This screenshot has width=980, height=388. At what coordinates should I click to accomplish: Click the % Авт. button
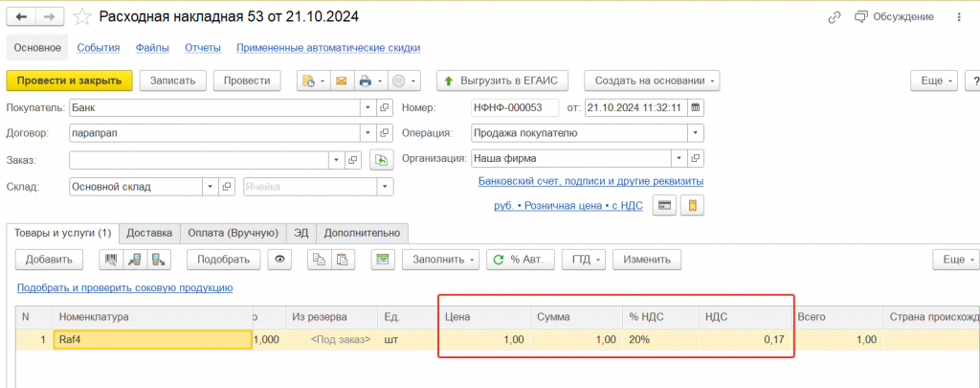pos(521,260)
